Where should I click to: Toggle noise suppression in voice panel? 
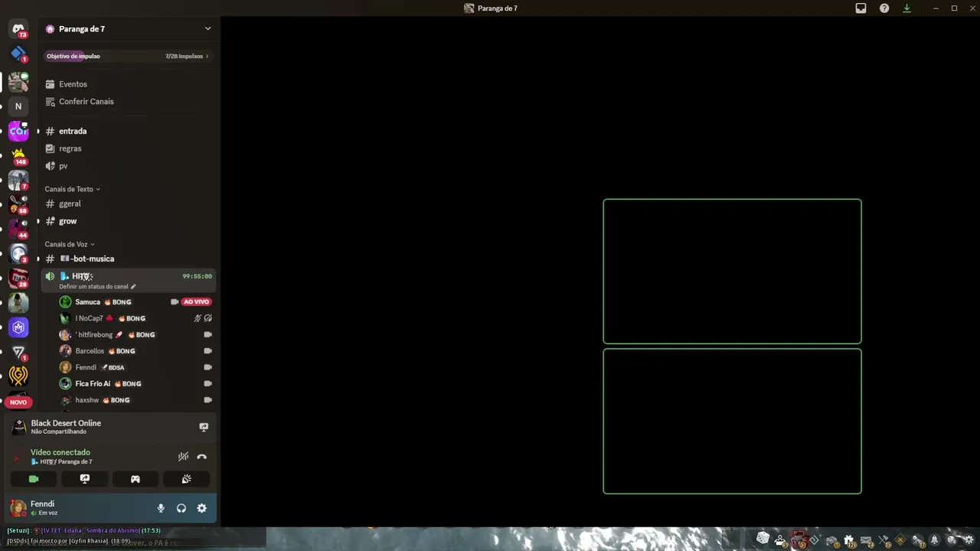[183, 457]
